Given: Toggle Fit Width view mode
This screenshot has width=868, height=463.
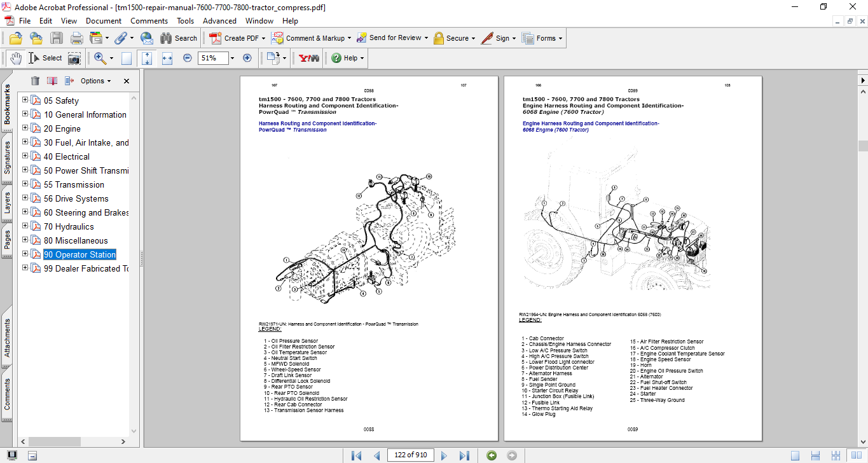Looking at the screenshot, I should (167, 58).
